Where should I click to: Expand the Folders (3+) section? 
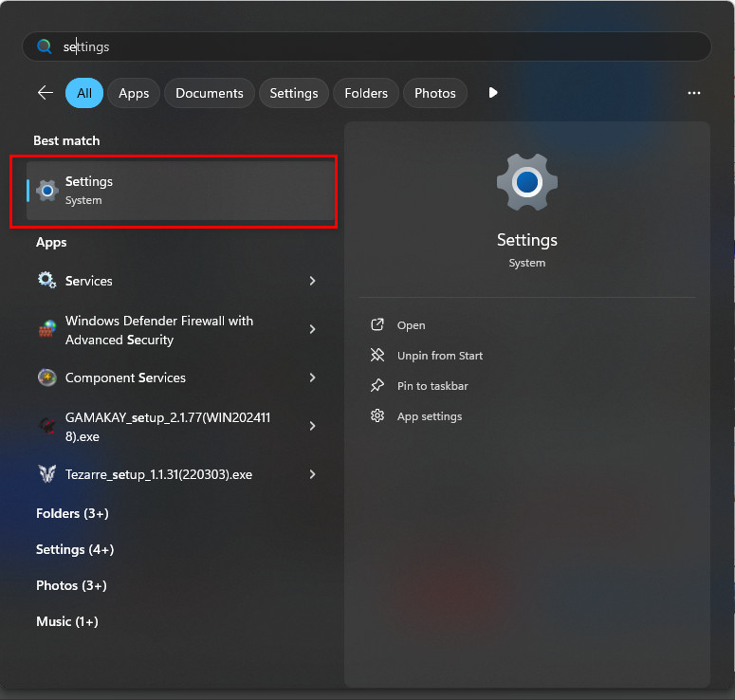coord(72,513)
